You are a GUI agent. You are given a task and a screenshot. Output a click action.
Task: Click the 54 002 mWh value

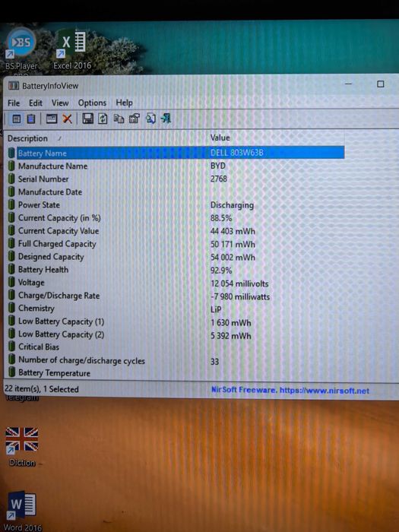233,257
